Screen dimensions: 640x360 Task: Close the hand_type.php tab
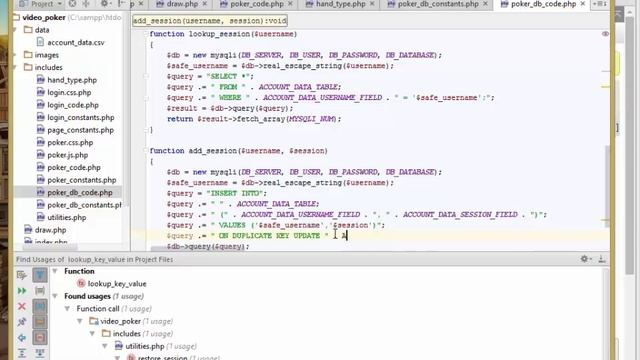pos(372,4)
